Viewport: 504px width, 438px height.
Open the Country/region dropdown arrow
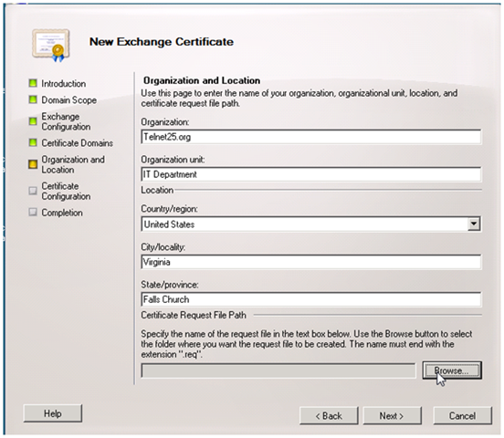click(474, 224)
